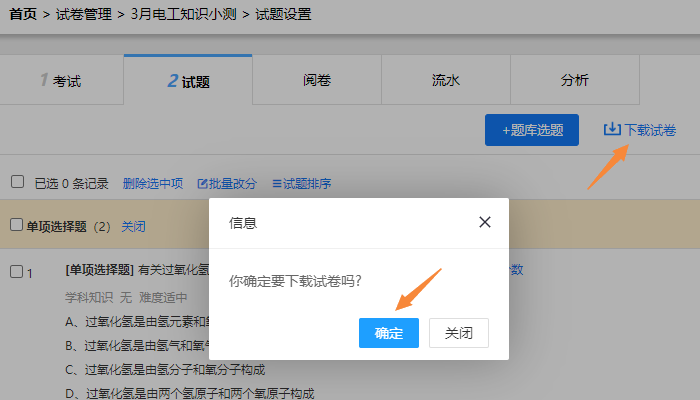
Task: Switch to the 1 考试 tab
Action: pyautogui.click(x=62, y=80)
